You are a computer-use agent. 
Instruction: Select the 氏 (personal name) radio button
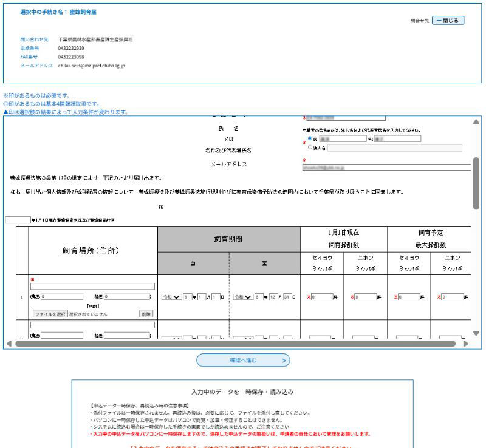click(311, 138)
